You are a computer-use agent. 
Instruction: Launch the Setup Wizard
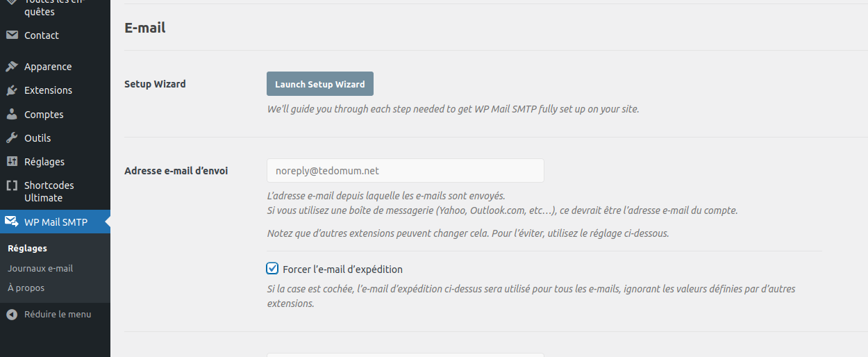click(x=320, y=84)
